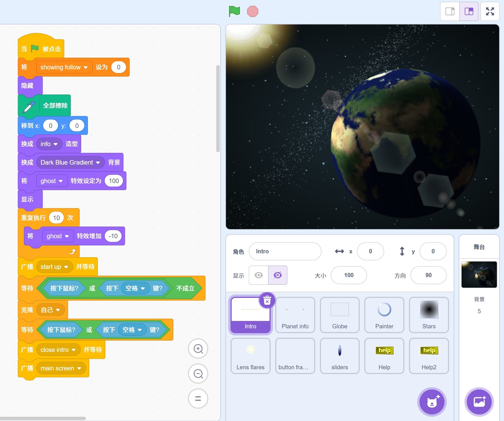Hide the sprite with crossed-eye toggle
Image resolution: width=504 pixels, height=421 pixels.
pos(277,275)
